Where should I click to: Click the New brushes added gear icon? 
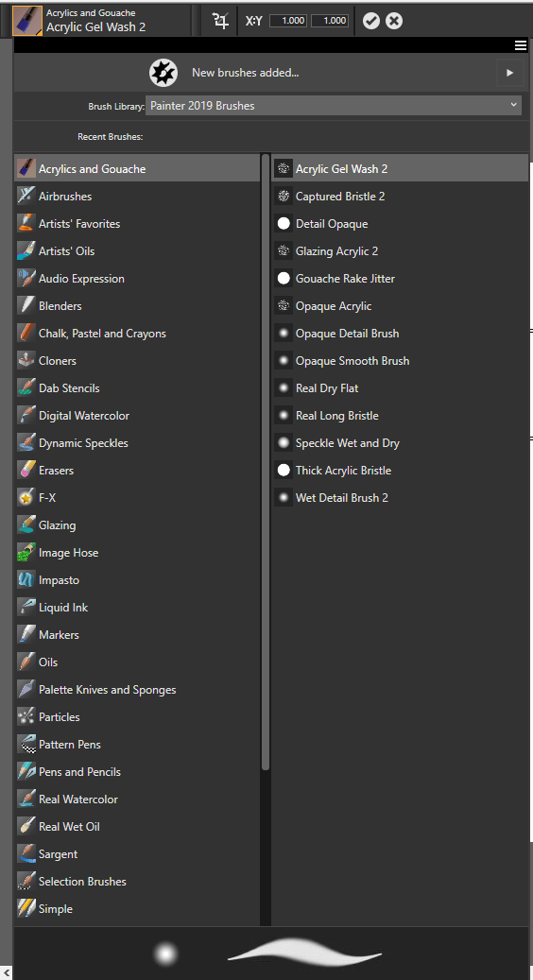click(x=163, y=73)
